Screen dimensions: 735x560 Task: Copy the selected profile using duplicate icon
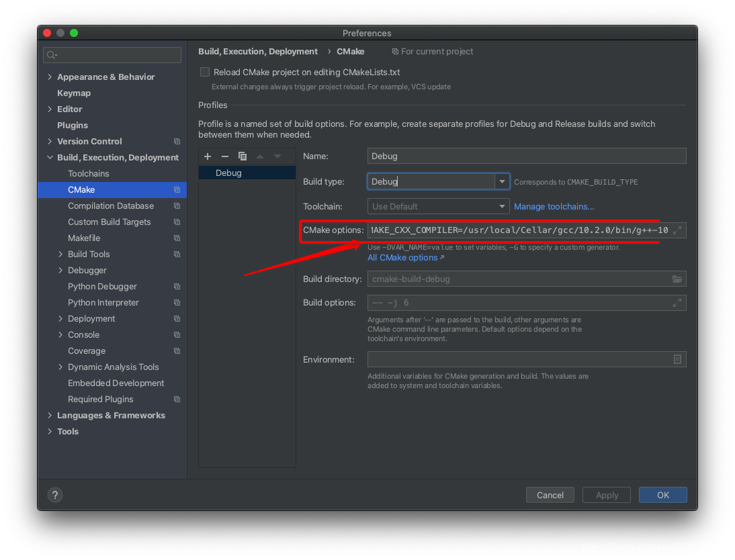[243, 156]
